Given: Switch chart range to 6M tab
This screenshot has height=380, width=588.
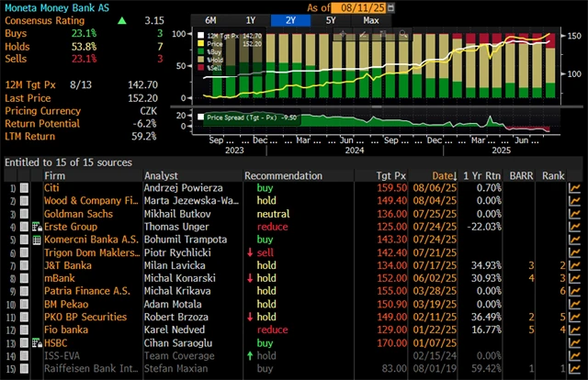Looking at the screenshot, I should pos(210,19).
